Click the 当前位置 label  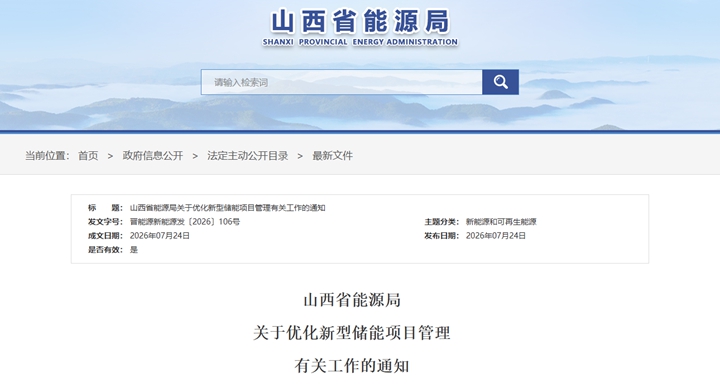pos(47,156)
